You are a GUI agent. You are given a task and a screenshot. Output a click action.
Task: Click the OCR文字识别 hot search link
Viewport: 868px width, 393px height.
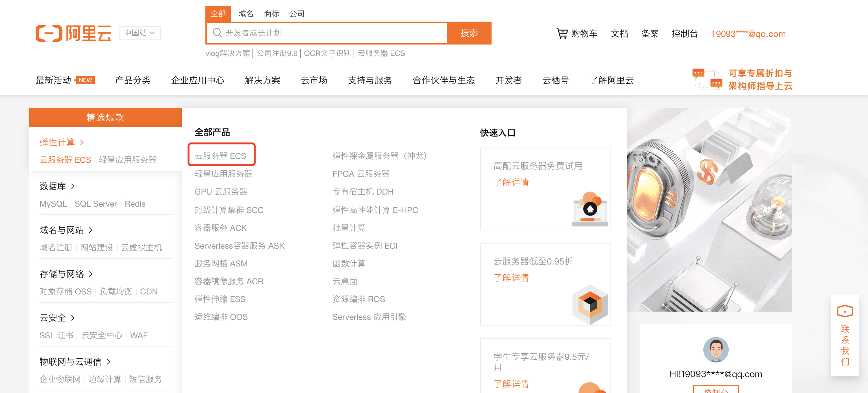tap(327, 53)
